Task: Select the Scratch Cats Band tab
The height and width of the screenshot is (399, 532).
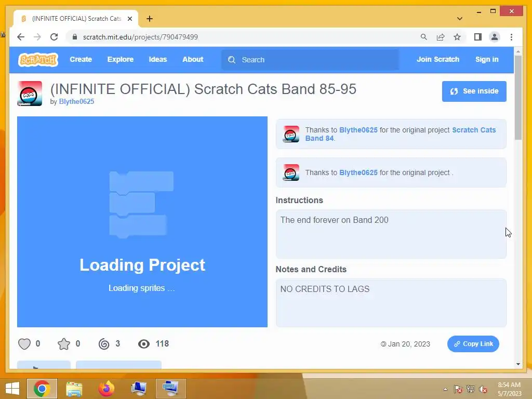Action: 76,19
